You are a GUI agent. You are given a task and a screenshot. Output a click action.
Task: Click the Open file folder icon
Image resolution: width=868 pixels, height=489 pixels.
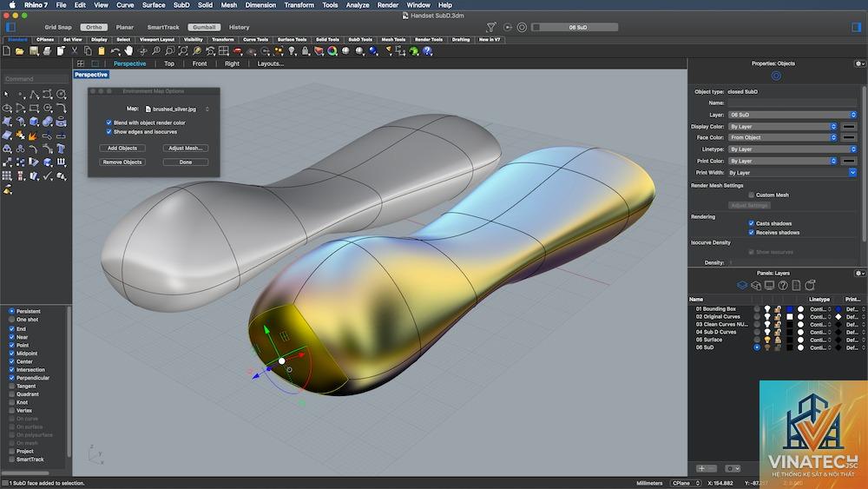[19, 51]
